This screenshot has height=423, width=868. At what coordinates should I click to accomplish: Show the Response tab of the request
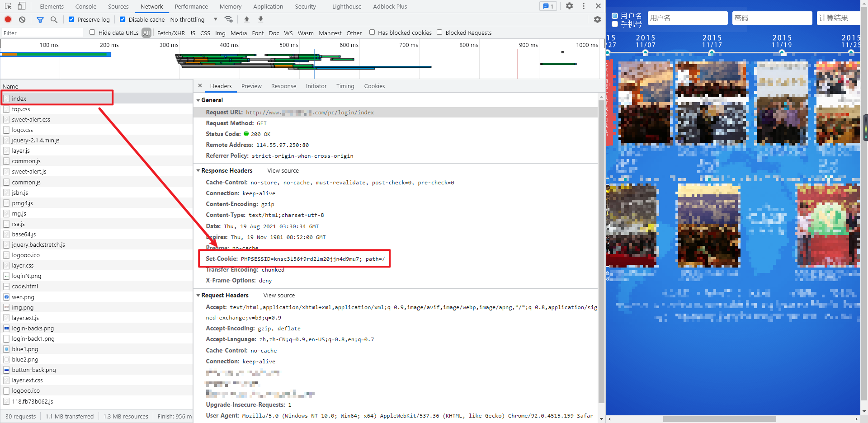pyautogui.click(x=283, y=86)
